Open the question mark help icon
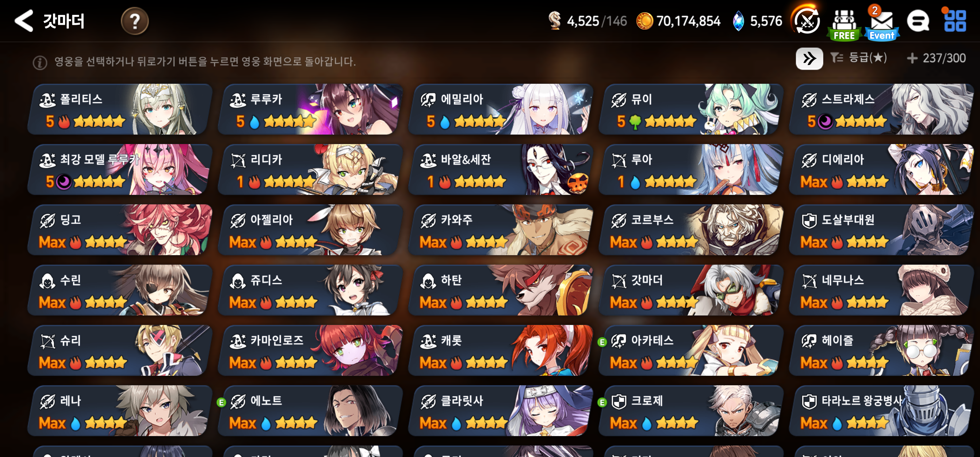The image size is (980, 457). point(135,21)
